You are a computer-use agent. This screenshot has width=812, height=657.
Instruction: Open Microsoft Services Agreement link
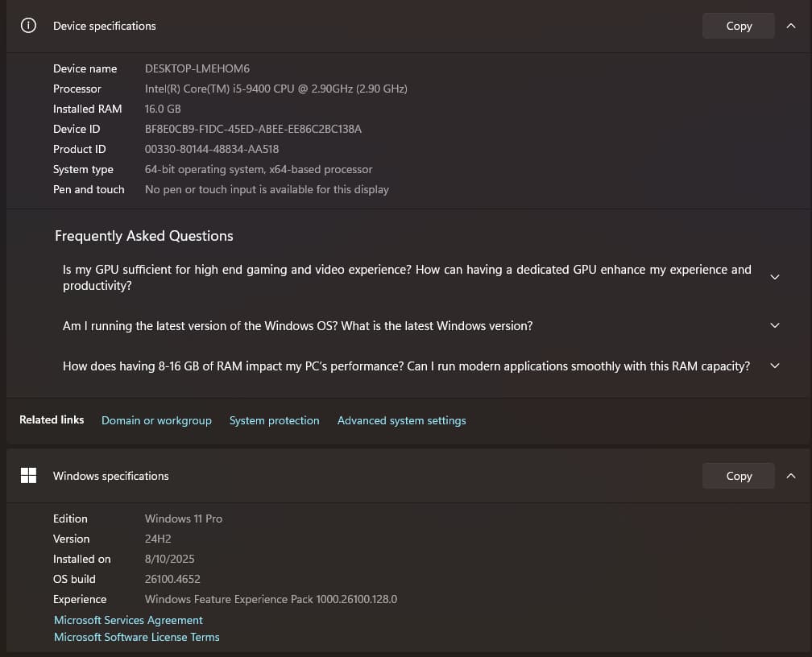pos(128,620)
